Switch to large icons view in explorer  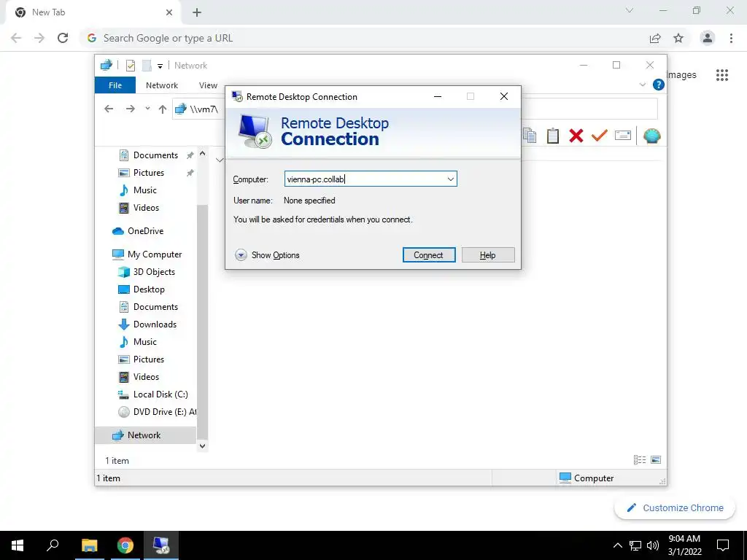point(656,459)
